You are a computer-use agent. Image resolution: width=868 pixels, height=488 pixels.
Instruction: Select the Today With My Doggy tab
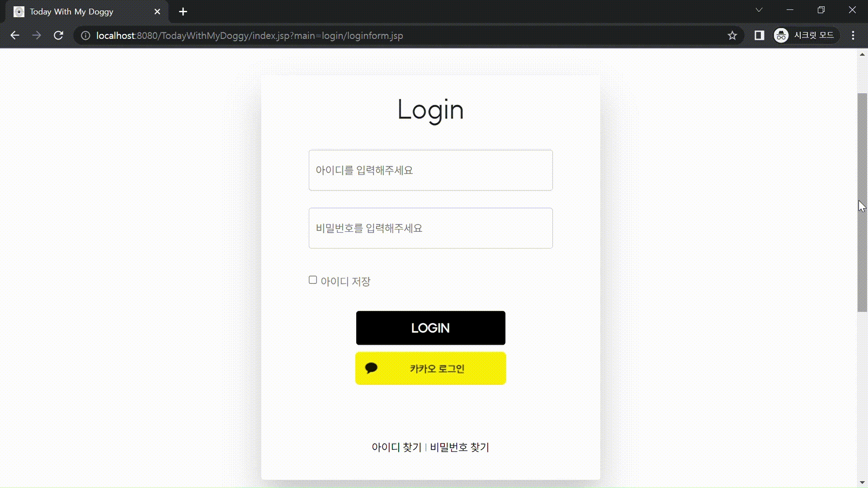click(x=71, y=12)
